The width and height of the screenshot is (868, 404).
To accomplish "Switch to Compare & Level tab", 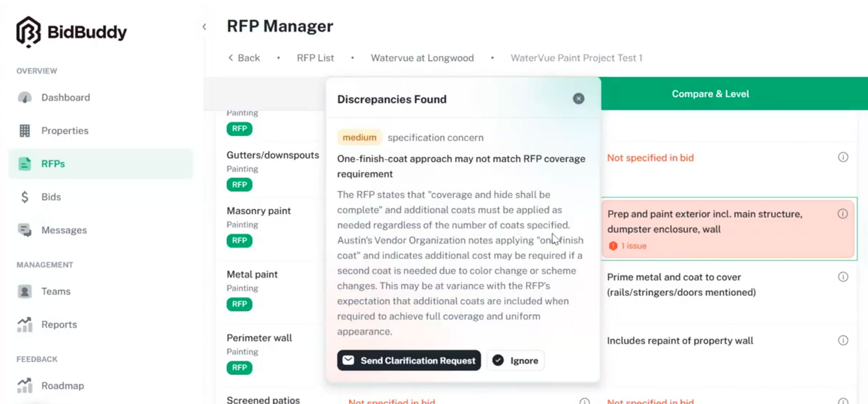I will tap(710, 94).
